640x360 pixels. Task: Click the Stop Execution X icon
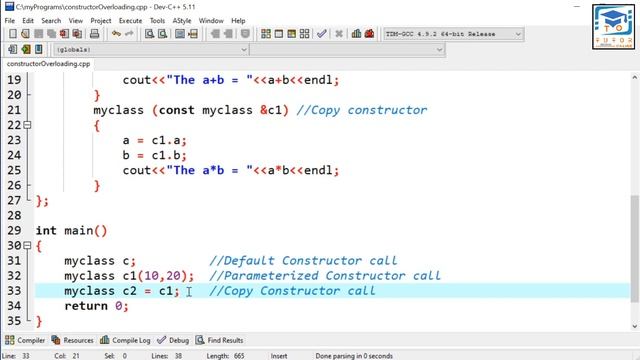click(x=339, y=34)
